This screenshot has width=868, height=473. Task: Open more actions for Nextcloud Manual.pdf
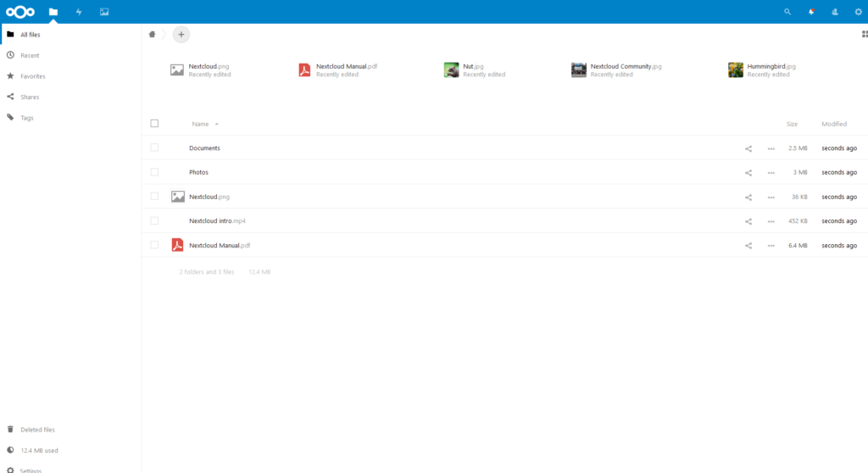[x=771, y=245]
